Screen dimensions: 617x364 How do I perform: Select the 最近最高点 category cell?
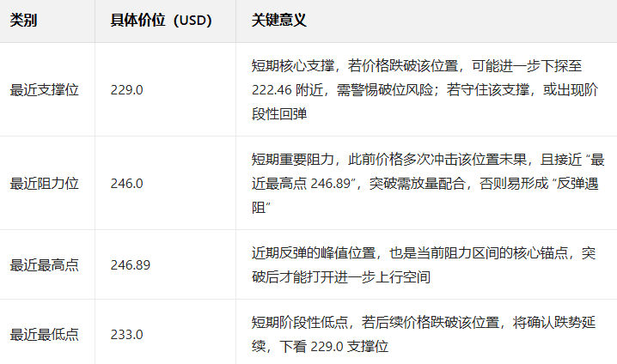[47, 264]
